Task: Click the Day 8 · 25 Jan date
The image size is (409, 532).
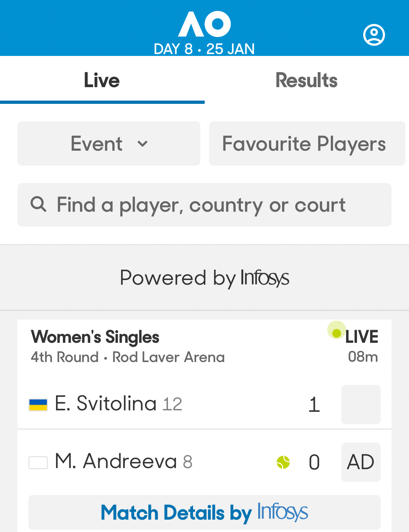Action: 204,49
